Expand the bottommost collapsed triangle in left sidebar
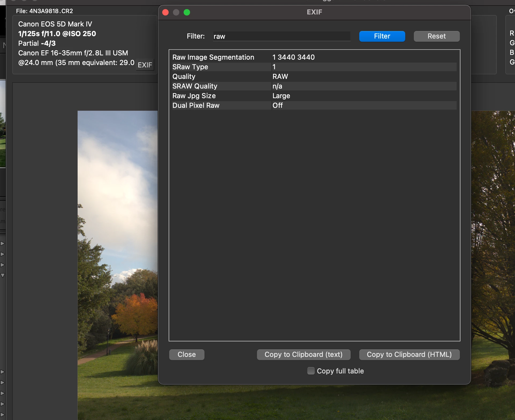Screen dimensions: 515x420 click(3, 415)
